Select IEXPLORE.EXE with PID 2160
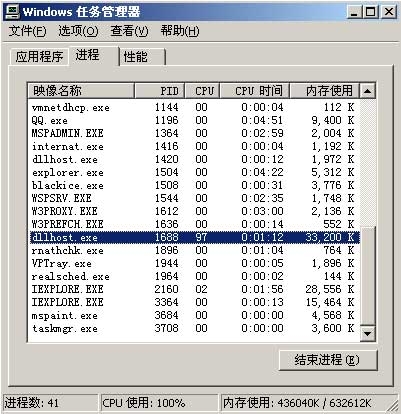 (194, 289)
